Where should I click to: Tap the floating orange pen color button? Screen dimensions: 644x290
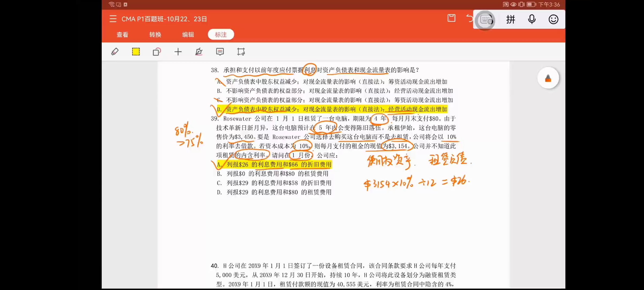(x=548, y=78)
